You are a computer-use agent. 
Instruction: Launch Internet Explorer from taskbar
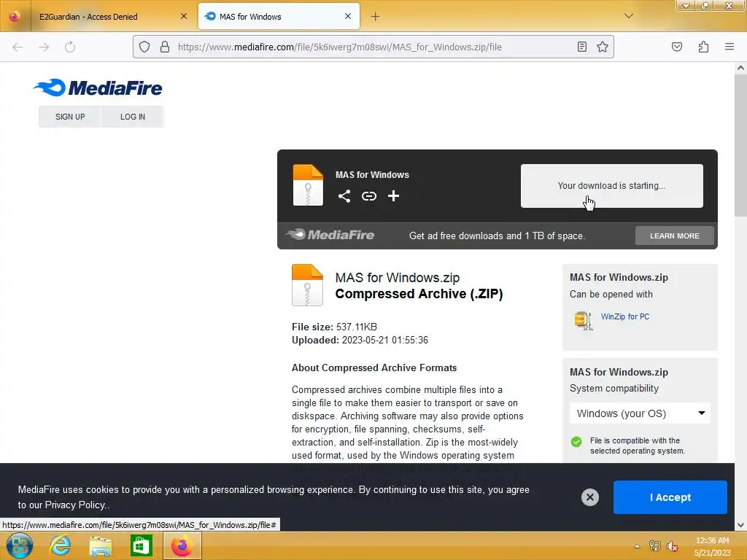coord(60,545)
